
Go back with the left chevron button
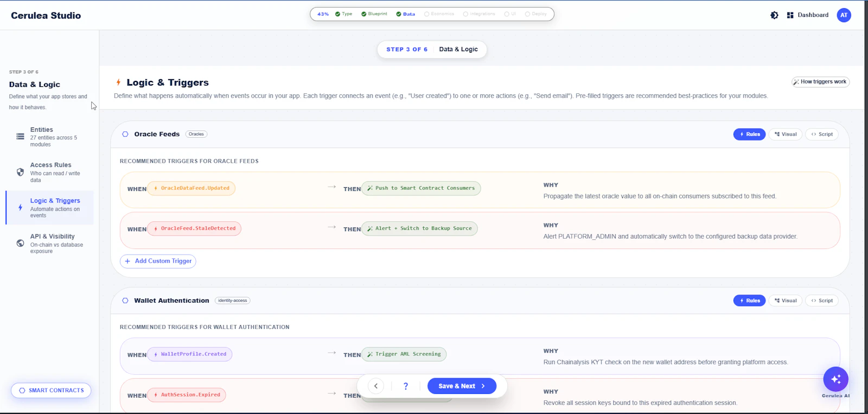point(376,386)
